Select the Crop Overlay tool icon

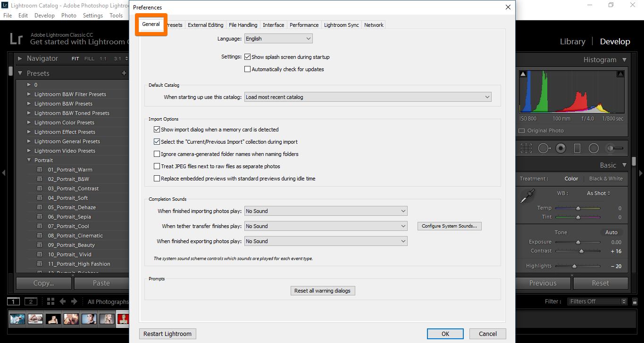[526, 148]
